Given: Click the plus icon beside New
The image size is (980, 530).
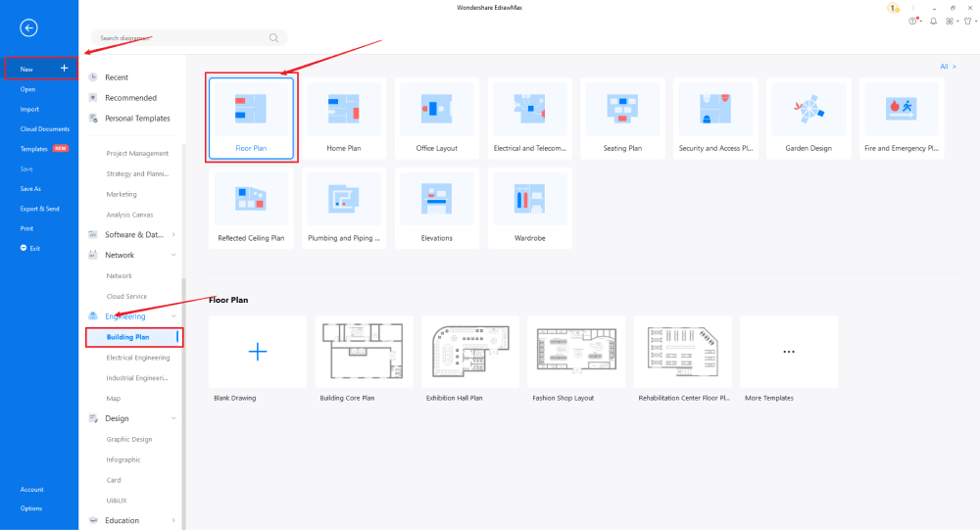Looking at the screenshot, I should click(64, 69).
